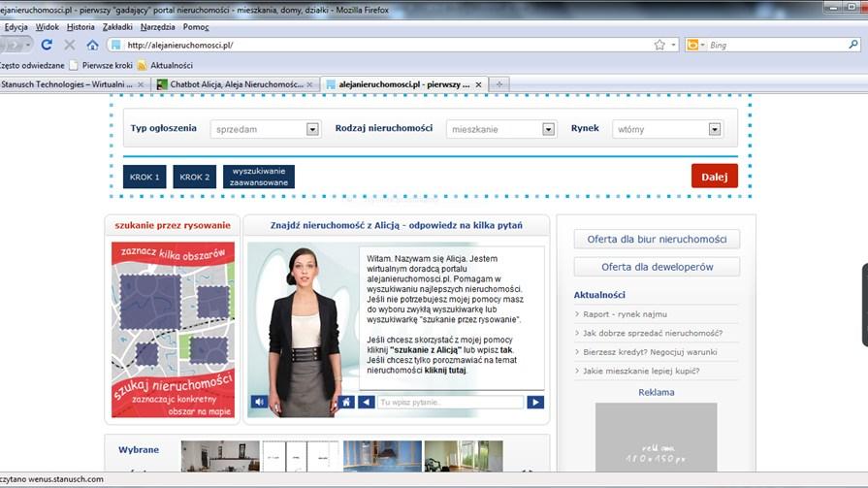
Task: Click the Bing search magnifier icon
Action: (853, 45)
